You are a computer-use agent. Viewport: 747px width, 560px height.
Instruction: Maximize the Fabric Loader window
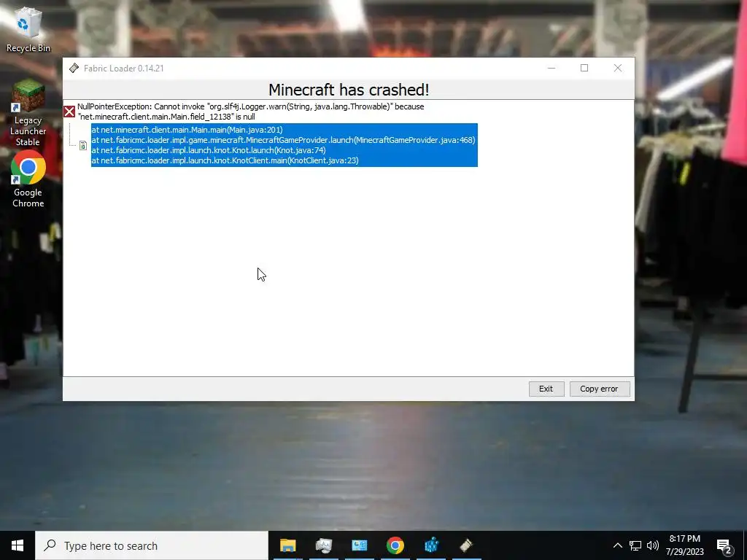click(x=584, y=68)
